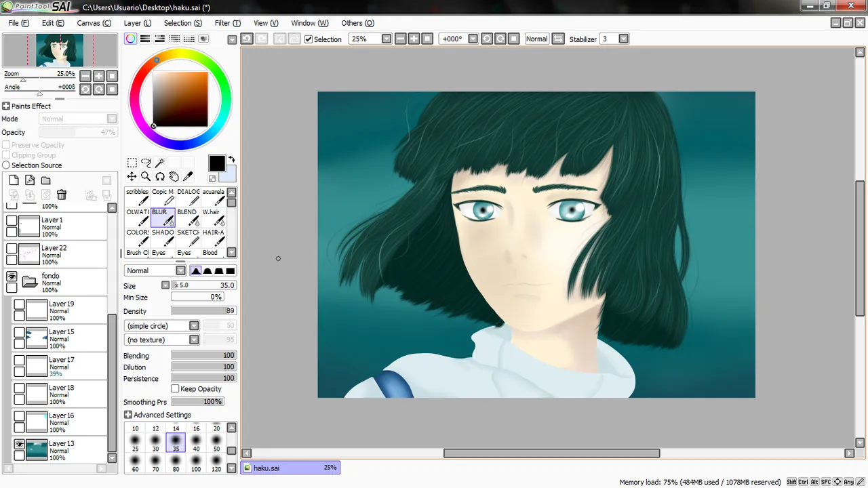Choose the HAIR-A brush preset
The height and width of the screenshot is (488, 868).
212,237
